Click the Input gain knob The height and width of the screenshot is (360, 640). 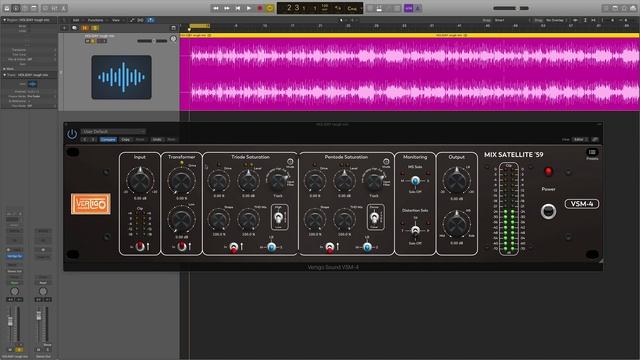tap(140, 180)
